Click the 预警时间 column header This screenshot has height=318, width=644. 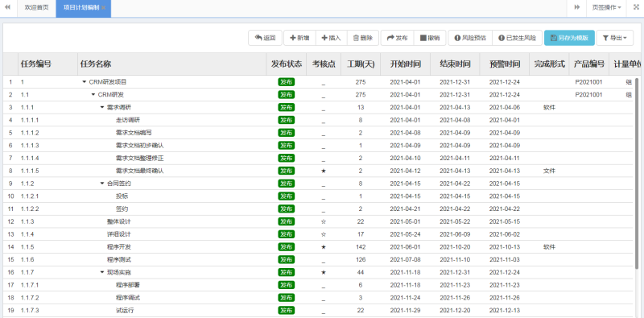tap(505, 64)
